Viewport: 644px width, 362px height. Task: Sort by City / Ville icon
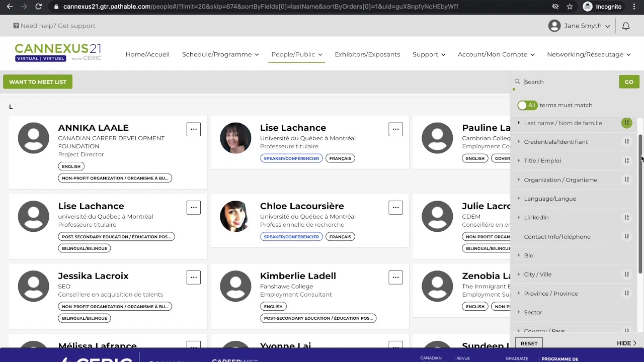(626, 274)
